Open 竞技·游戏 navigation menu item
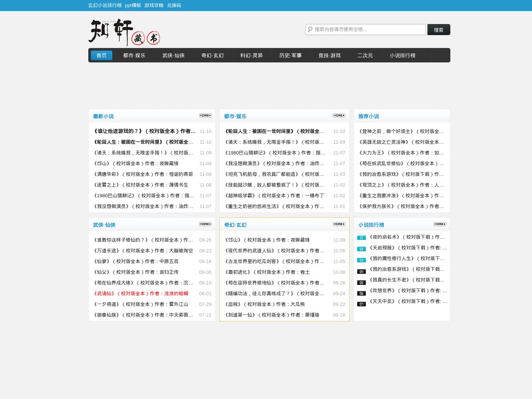532x399 pixels. click(x=330, y=55)
